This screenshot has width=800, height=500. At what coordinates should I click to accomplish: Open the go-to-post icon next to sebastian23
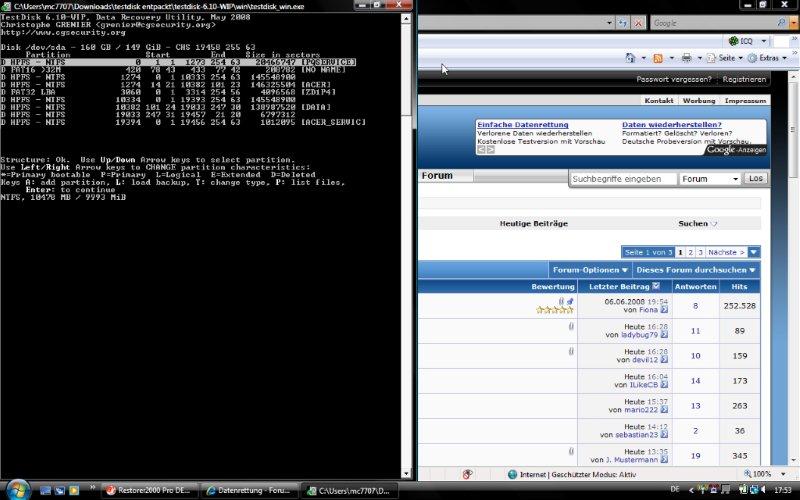(664, 435)
